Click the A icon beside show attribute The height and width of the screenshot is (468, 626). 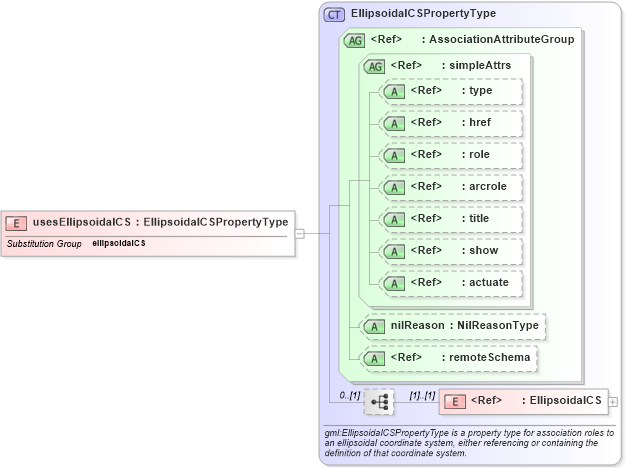click(394, 252)
